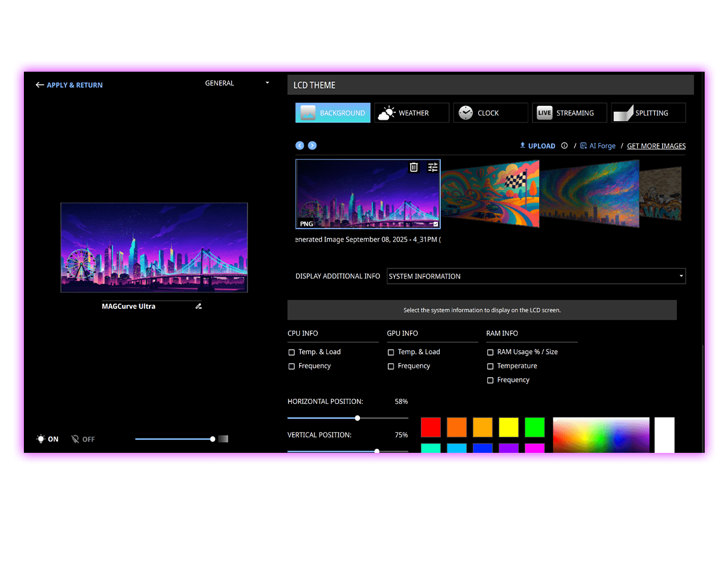Switch to the WEATHER tab
Screen dimensions: 728x578
(x=412, y=113)
